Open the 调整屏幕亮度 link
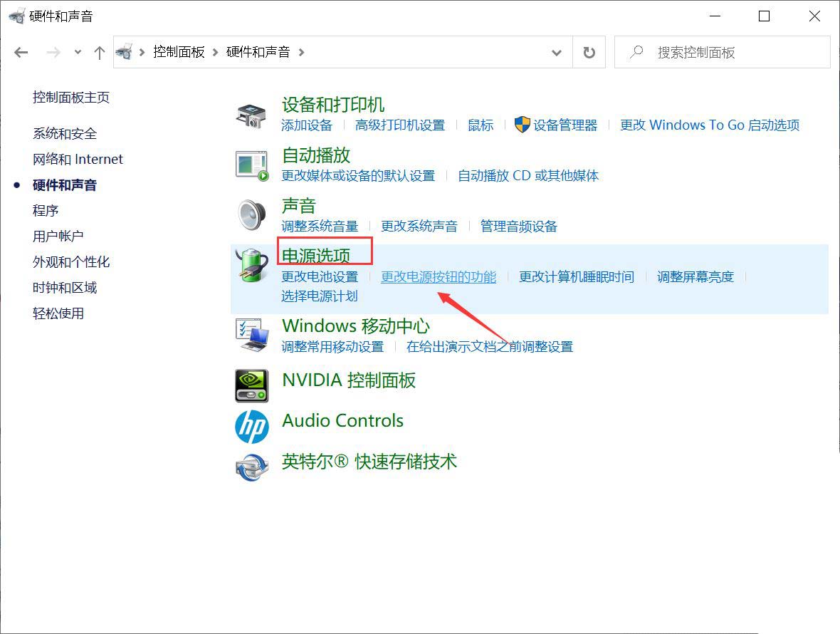The image size is (840, 634). tap(695, 277)
